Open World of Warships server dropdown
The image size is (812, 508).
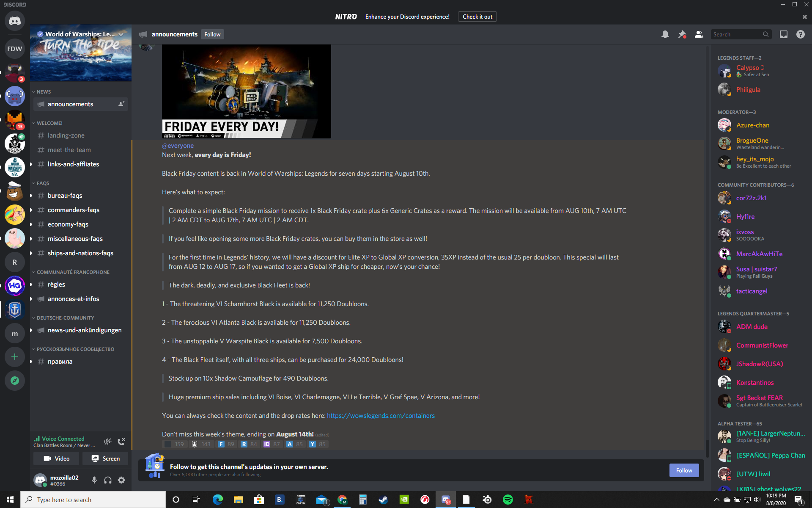121,34
